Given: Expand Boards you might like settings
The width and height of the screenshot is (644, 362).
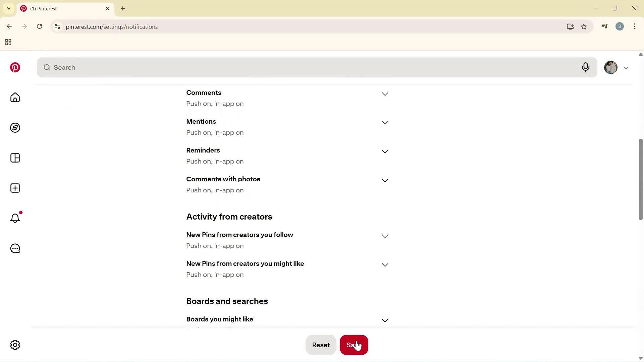Looking at the screenshot, I should (385, 320).
